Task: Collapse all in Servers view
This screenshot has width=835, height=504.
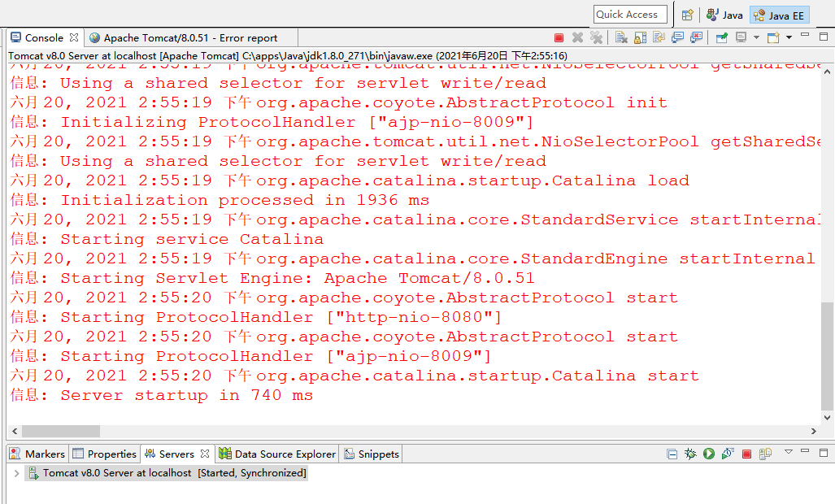Action: pos(672,454)
